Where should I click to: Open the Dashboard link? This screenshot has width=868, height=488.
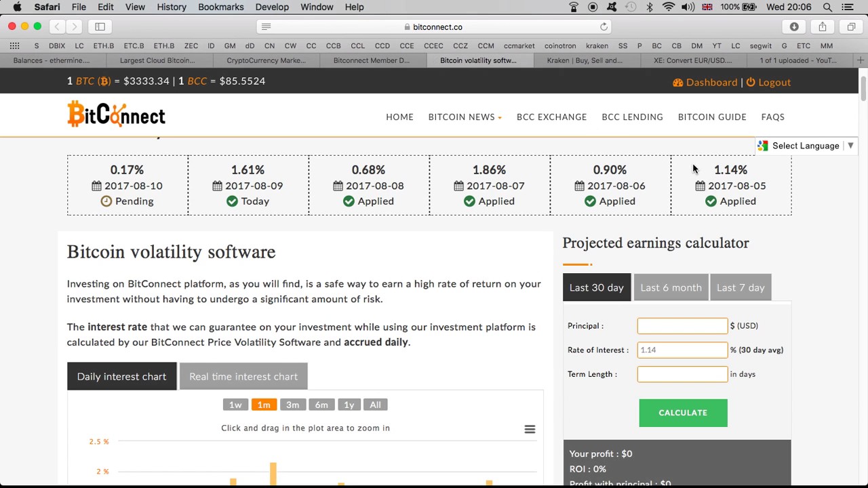(x=705, y=82)
